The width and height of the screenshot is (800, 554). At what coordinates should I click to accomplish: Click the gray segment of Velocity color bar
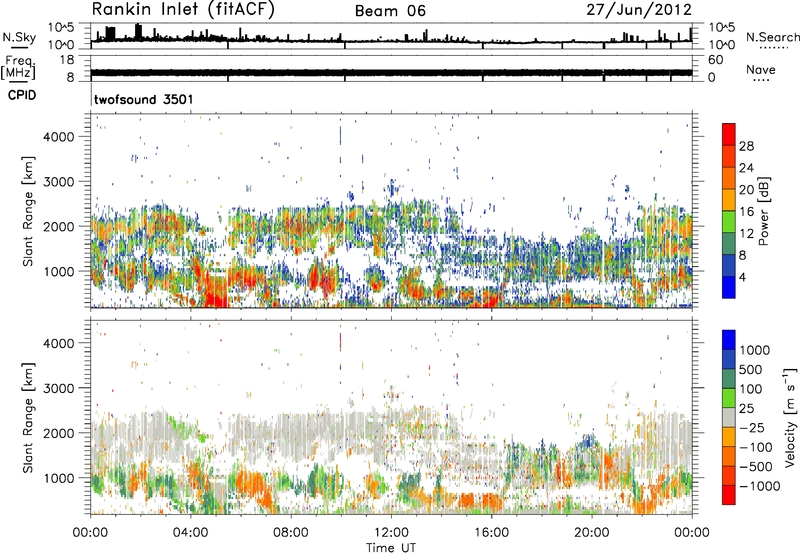[729, 417]
